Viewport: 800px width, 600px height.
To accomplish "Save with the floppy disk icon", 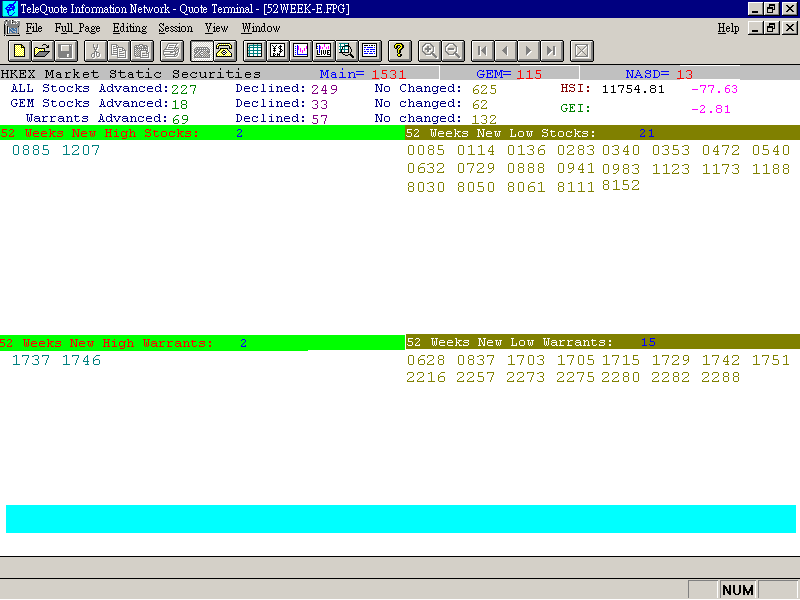I will [65, 51].
